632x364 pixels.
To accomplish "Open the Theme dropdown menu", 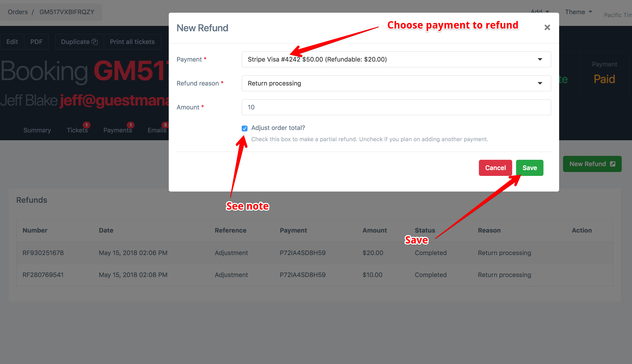I will point(578,12).
